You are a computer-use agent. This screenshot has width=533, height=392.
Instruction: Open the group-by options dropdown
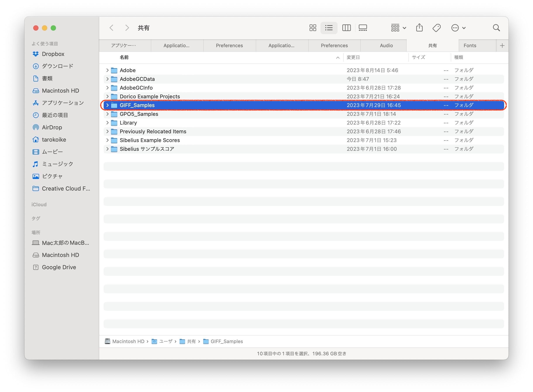[398, 28]
